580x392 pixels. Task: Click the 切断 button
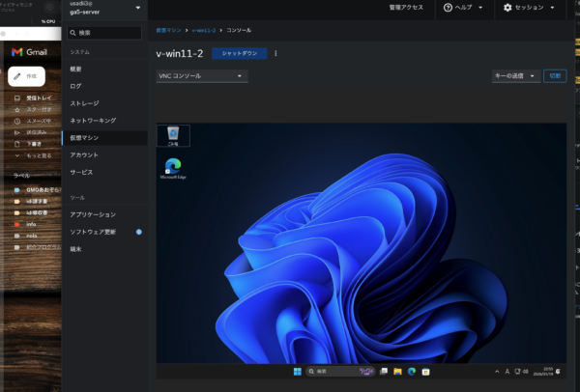pyautogui.click(x=555, y=76)
